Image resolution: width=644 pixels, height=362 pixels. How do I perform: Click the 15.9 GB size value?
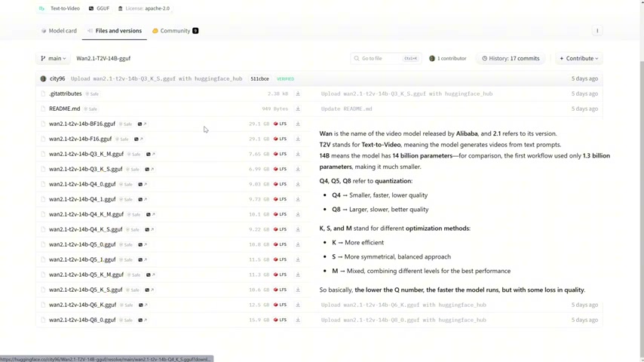[x=259, y=320]
